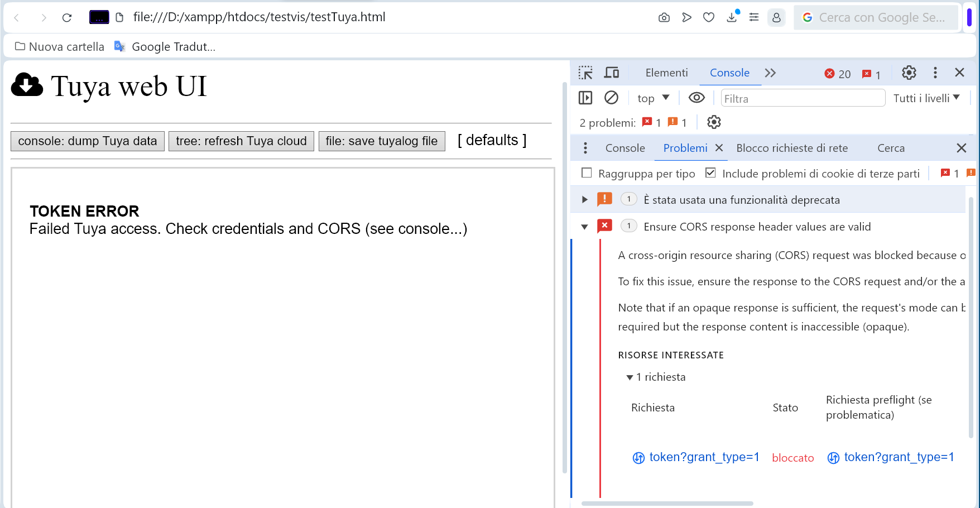Image resolution: width=980 pixels, height=508 pixels.
Task: Open the easy setup sliders icon
Action: pyautogui.click(x=754, y=18)
